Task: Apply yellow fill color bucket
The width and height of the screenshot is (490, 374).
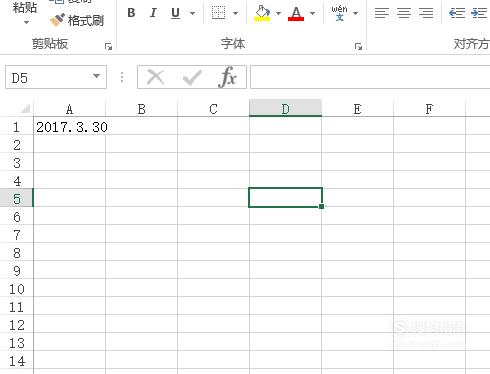Action: coord(262,13)
